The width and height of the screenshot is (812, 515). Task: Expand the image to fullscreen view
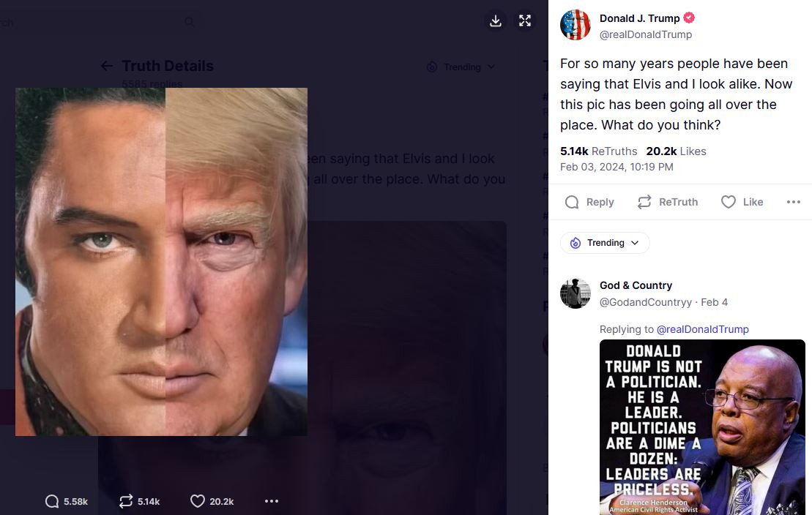525,20
